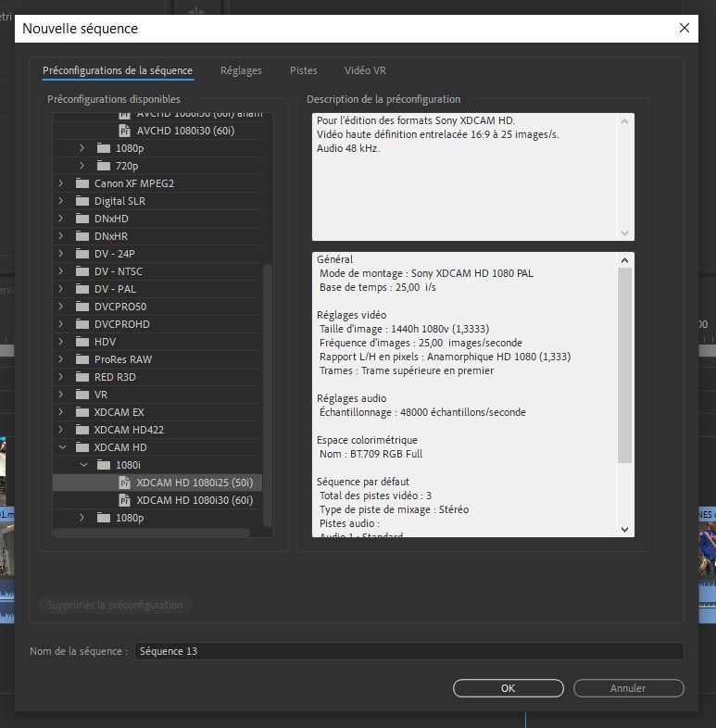The width and height of the screenshot is (716, 728).
Task: Expand the XDCAM EX folder
Action: [60, 412]
